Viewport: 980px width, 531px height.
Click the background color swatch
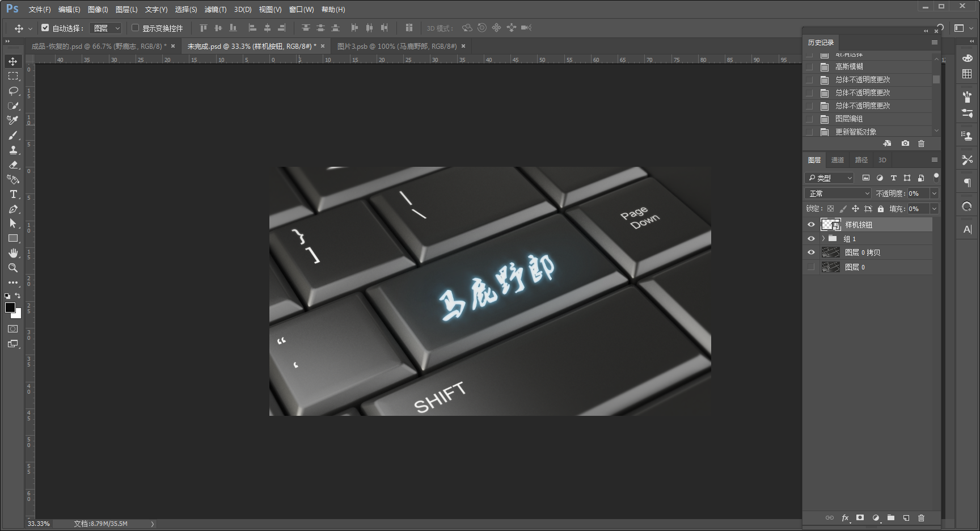point(18,315)
